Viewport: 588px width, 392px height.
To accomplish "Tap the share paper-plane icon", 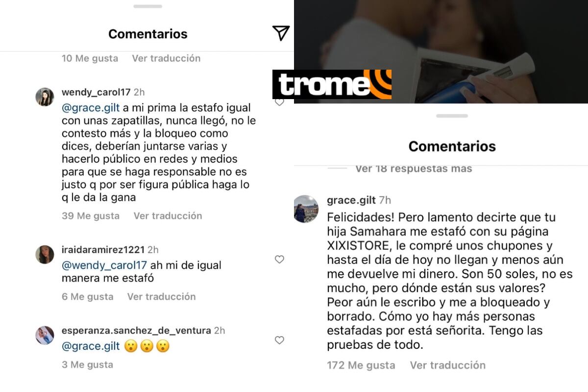I will [x=281, y=33].
